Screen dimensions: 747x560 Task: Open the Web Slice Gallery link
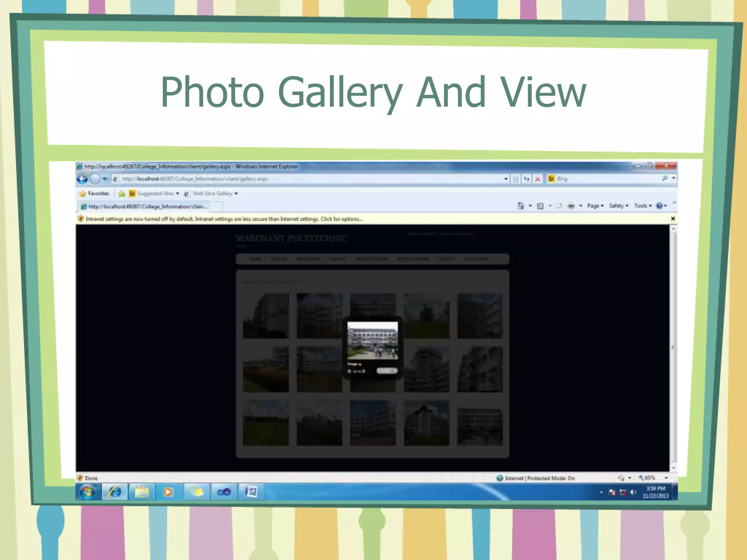click(211, 194)
